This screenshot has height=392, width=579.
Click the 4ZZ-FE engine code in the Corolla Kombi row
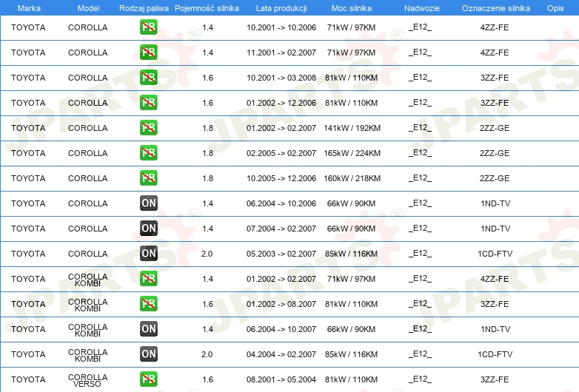coord(495,279)
